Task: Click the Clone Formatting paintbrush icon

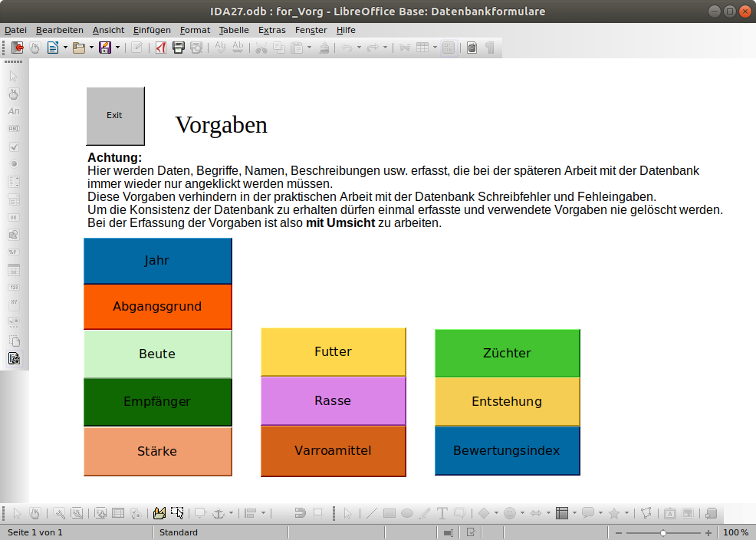Action: pos(324,48)
